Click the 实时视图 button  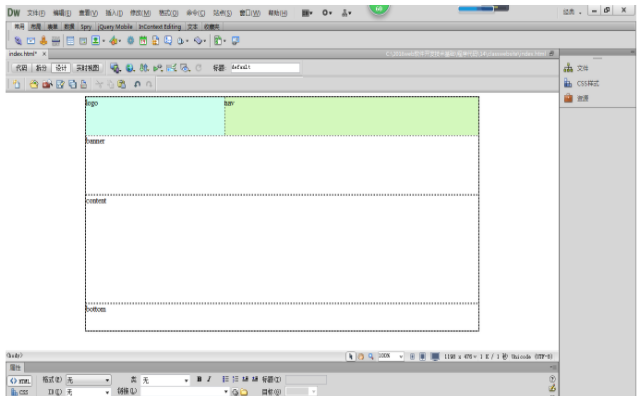pos(88,68)
